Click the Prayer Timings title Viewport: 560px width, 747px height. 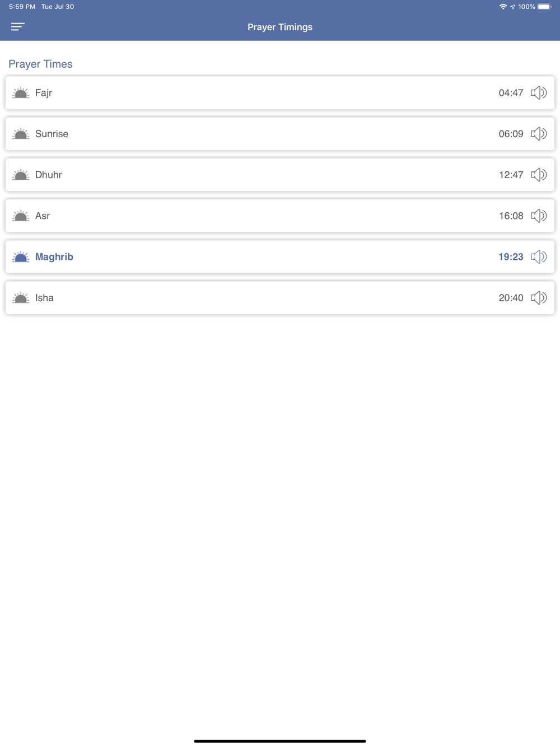tap(280, 27)
